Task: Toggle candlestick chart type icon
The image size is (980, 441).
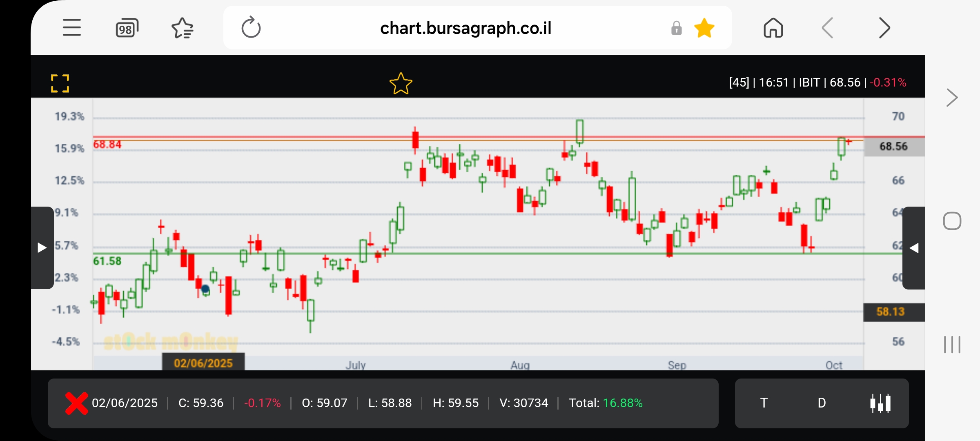Action: point(880,403)
